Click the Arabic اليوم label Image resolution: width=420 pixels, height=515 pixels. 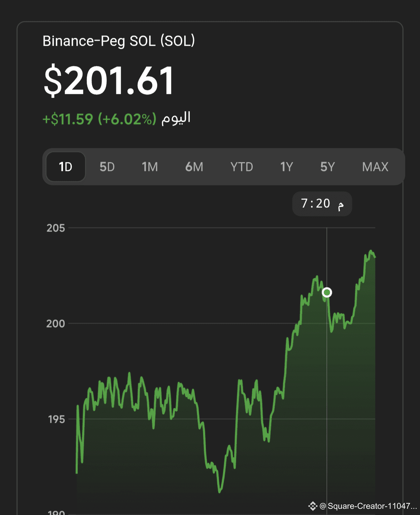pyautogui.click(x=176, y=118)
